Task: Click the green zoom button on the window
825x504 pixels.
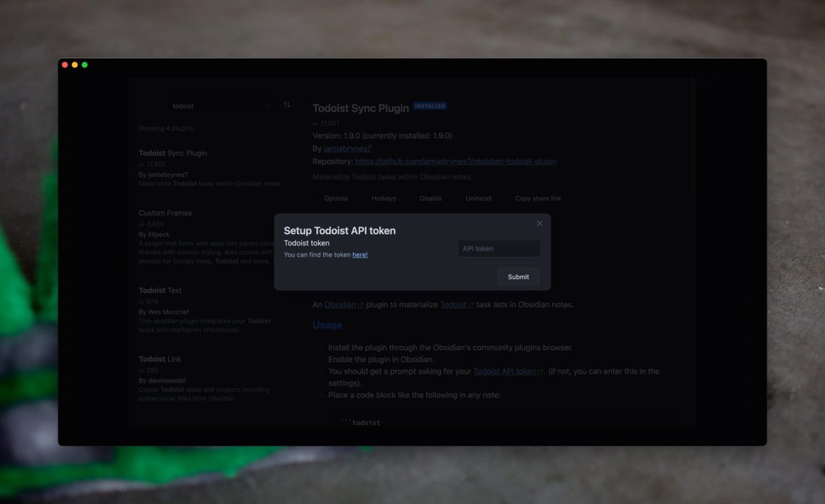Action: [x=84, y=64]
